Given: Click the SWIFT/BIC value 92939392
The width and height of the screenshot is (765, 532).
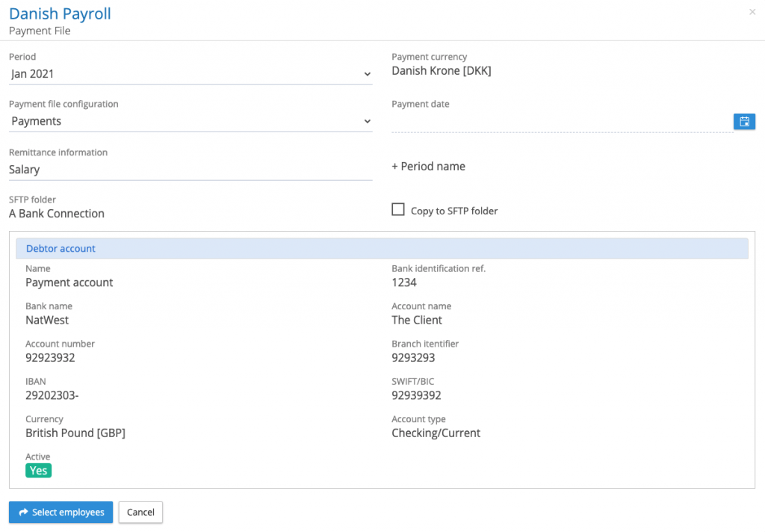Looking at the screenshot, I should tap(416, 395).
